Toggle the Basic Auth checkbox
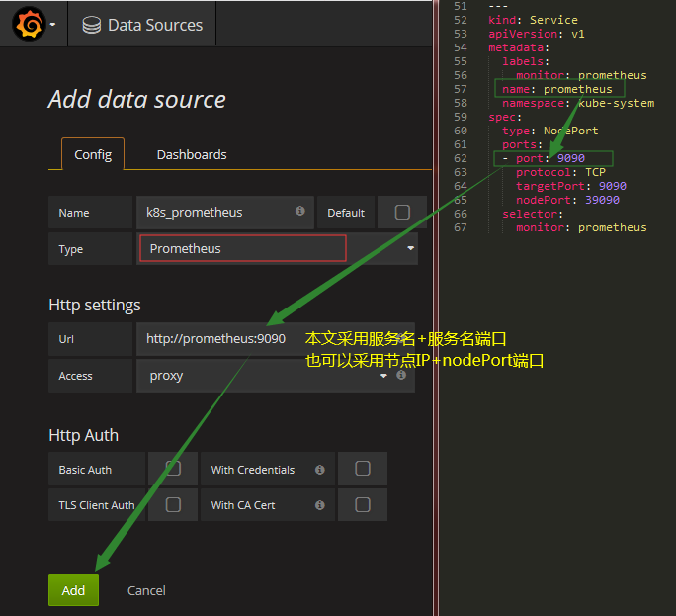Screen dimensions: 676x616 pyautogui.click(x=173, y=468)
